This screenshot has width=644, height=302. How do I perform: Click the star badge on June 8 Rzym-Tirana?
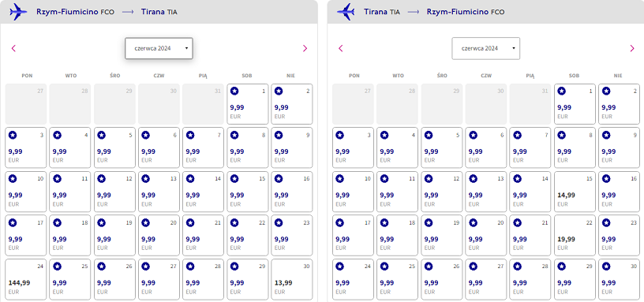(234, 135)
